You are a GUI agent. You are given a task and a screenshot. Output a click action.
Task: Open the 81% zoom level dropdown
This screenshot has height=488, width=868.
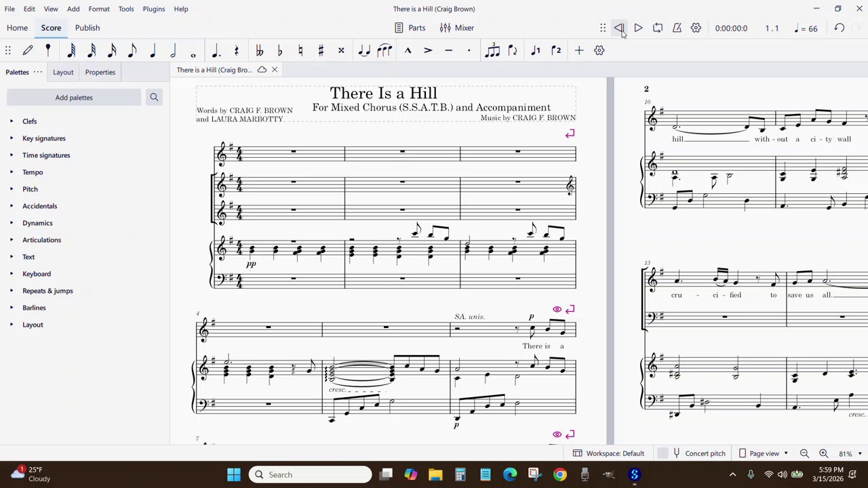coord(850,453)
